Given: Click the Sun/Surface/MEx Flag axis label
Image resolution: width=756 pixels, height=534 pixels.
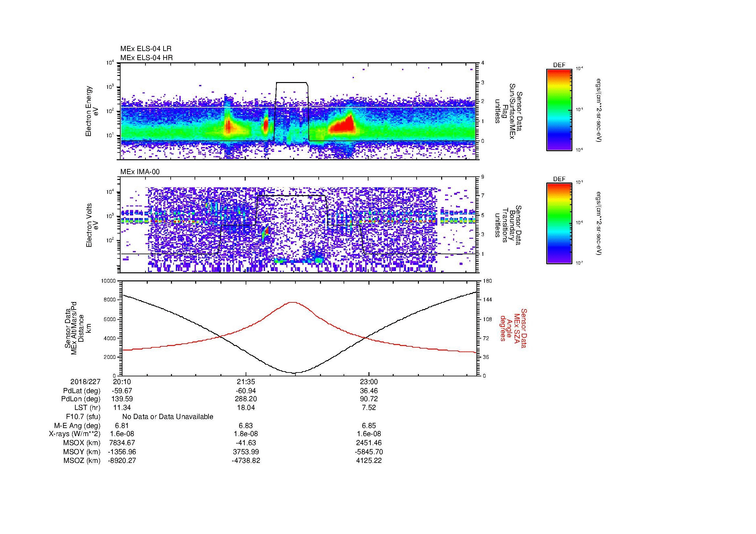Looking at the screenshot, I should 509,111.
